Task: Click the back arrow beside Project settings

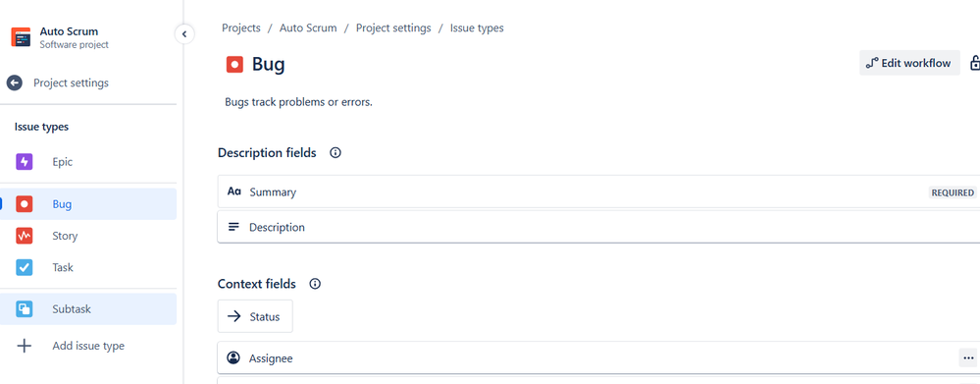Action: point(15,82)
